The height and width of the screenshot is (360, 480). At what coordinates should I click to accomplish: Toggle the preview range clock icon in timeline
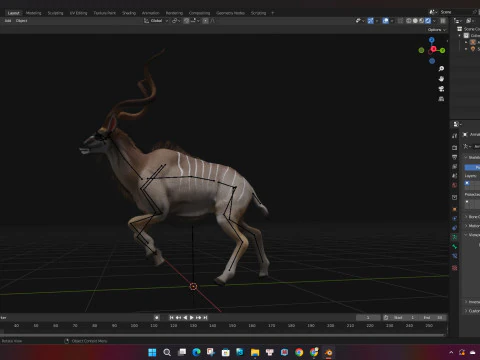pyautogui.click(x=386, y=318)
